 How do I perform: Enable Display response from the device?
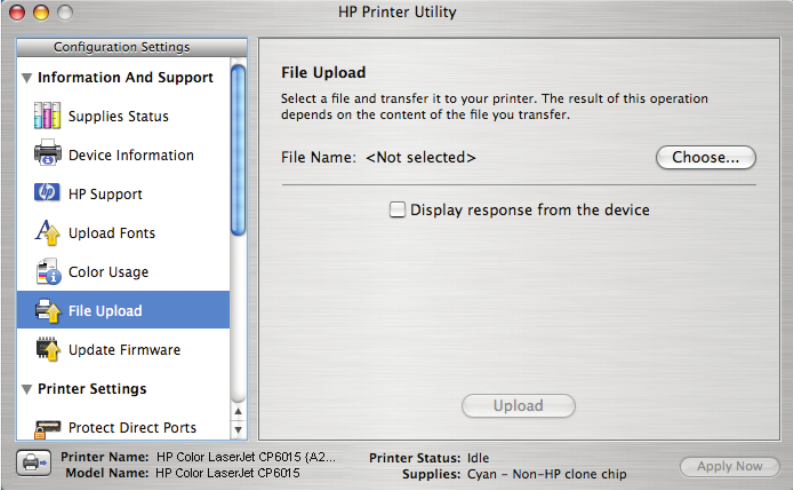pyautogui.click(x=397, y=209)
